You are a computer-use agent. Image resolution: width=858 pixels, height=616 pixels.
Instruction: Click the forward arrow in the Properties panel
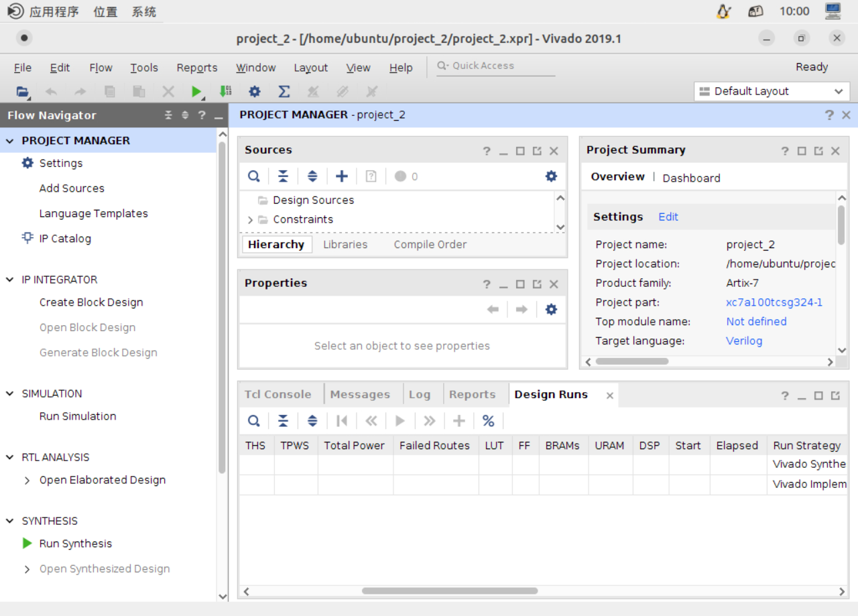point(522,309)
